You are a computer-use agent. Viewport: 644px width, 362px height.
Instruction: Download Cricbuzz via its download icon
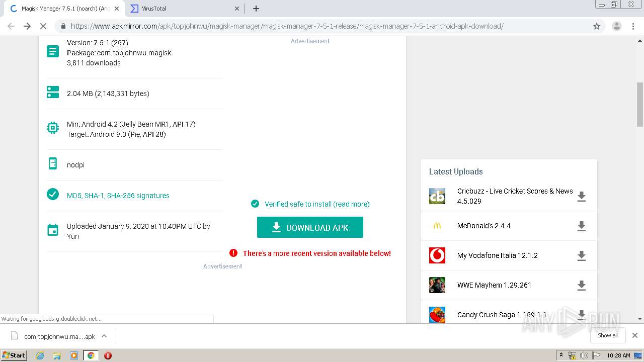tap(582, 197)
